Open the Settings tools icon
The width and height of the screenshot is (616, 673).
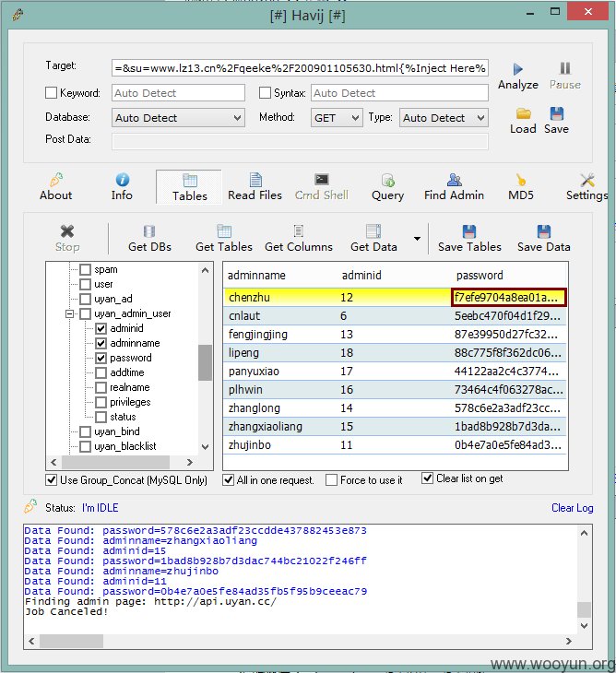[x=586, y=180]
